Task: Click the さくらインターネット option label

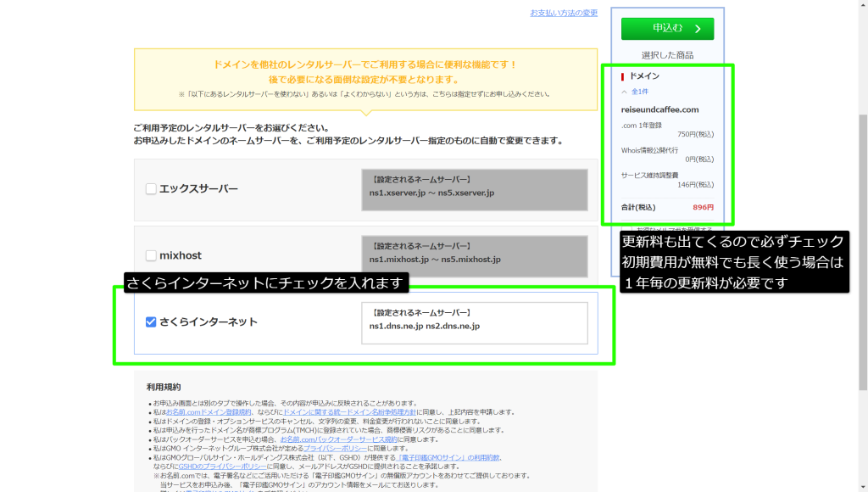Action: click(209, 321)
